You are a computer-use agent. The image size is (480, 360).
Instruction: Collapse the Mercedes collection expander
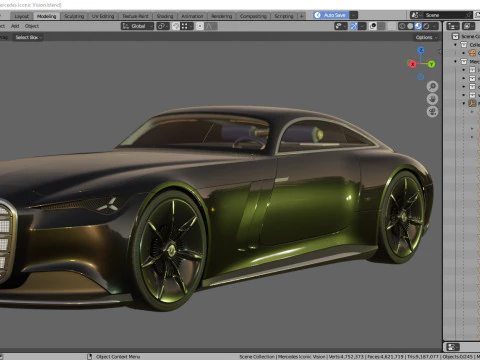455,61
